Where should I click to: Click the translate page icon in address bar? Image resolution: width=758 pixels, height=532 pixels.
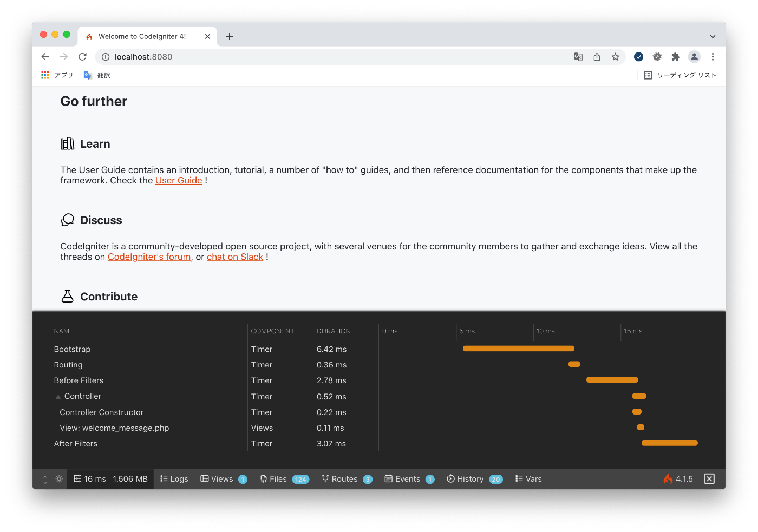[578, 57]
